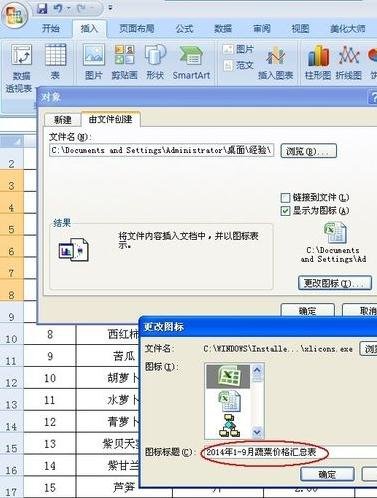Click the cell containing 苦瓜
This screenshot has width=377, height=498.
[x=107, y=356]
